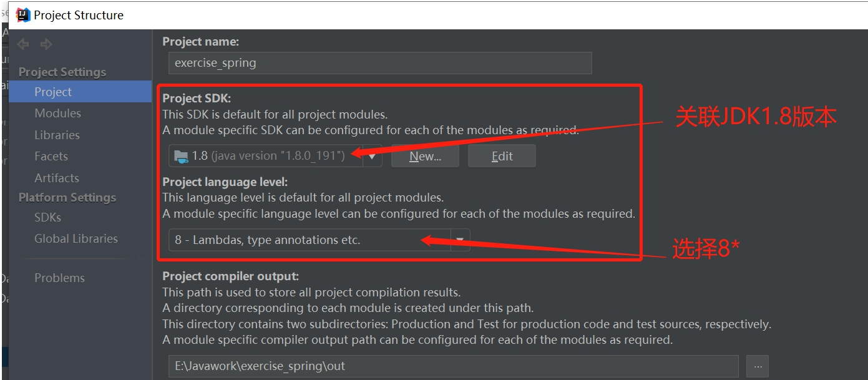Click the IntelliJ logo in title bar
868x380 pixels.
coord(23,15)
